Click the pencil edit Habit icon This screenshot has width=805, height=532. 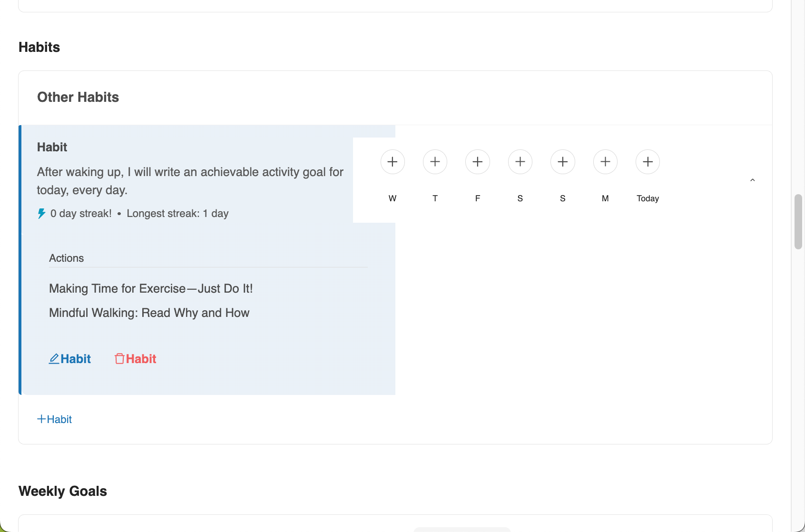54,359
